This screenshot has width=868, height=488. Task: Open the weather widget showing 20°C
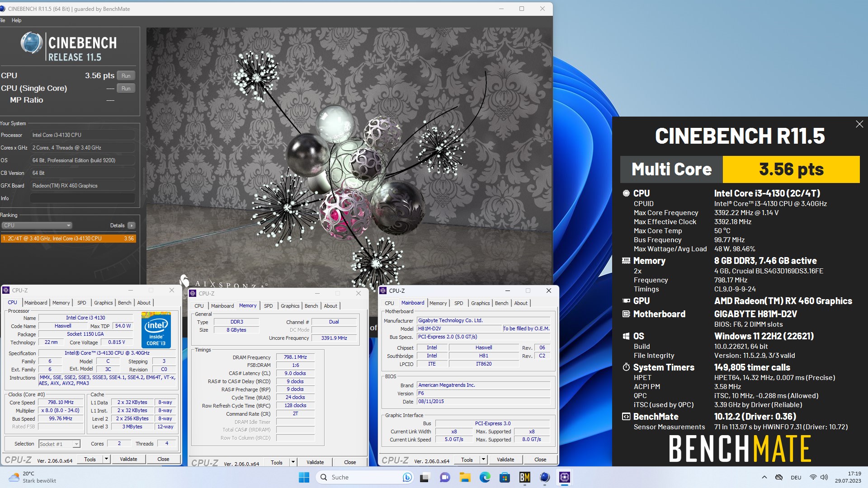(32, 478)
